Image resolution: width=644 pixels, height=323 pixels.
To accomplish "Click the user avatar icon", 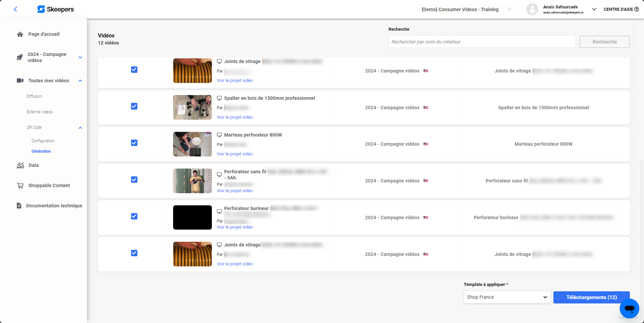I will coord(532,9).
